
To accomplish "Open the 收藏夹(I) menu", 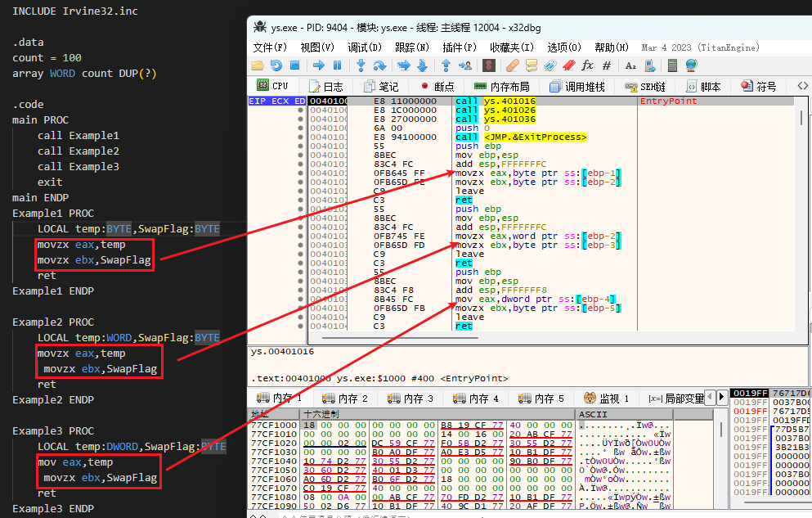I will [x=512, y=47].
